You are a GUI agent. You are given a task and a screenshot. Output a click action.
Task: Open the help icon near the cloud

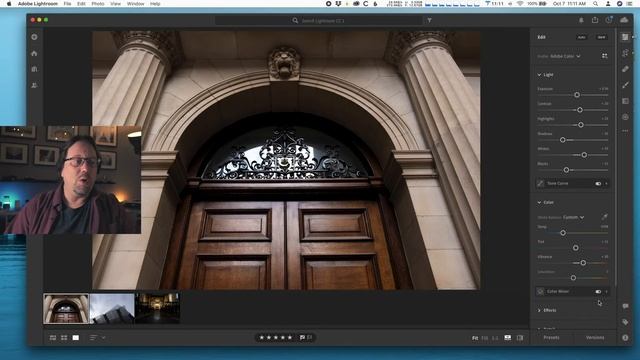609,20
